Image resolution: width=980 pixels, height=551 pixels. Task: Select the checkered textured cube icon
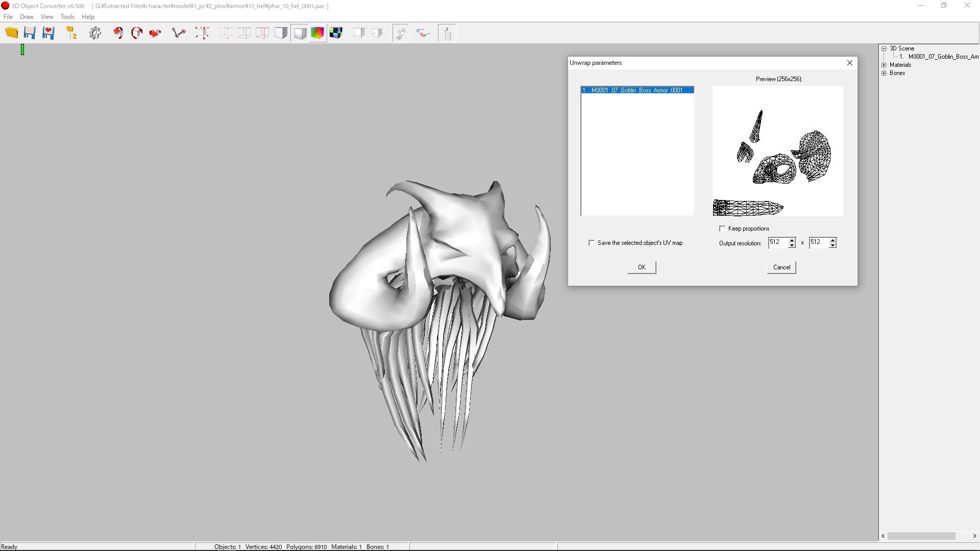[336, 33]
